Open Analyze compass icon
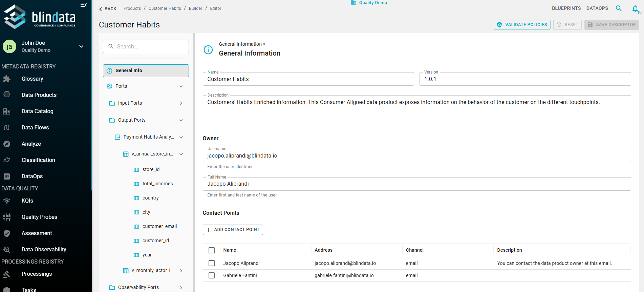The height and width of the screenshot is (292, 644). coord(7,144)
